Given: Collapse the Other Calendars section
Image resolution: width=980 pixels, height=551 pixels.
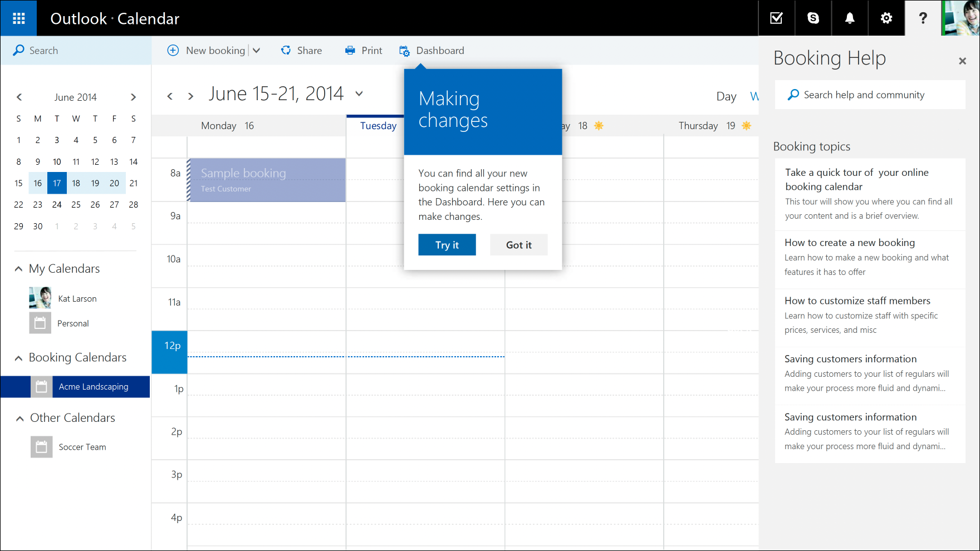Looking at the screenshot, I should 19,418.
